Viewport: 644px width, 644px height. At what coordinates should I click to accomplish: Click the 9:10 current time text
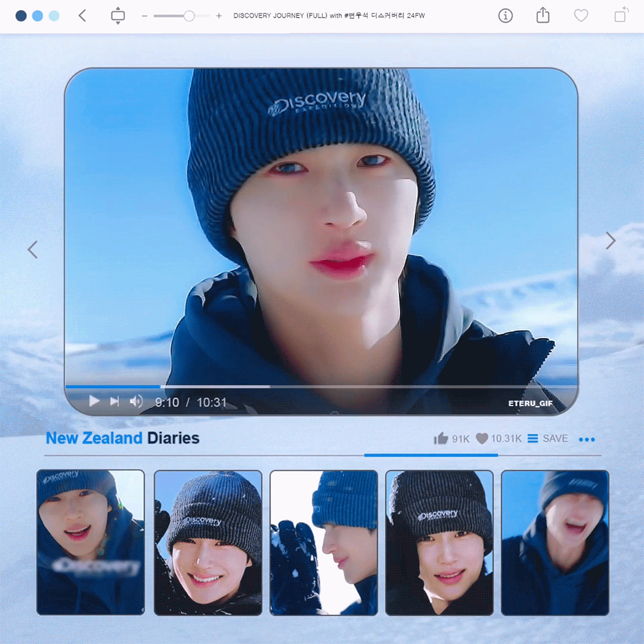tap(167, 402)
